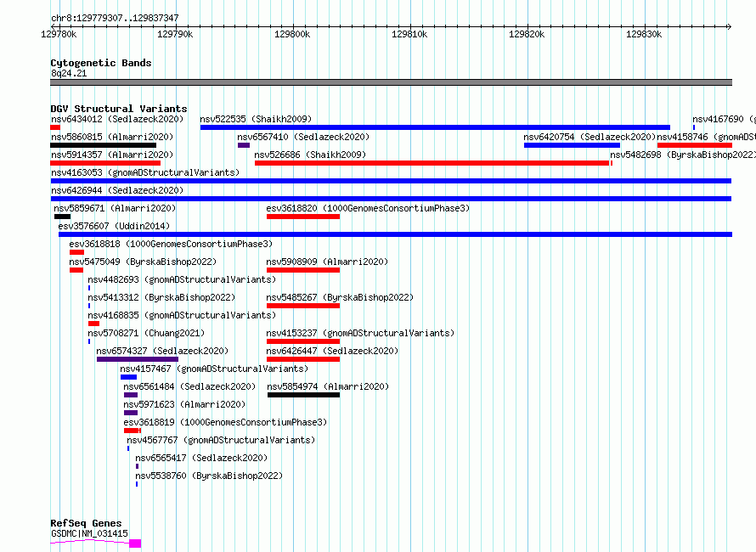
Task: Open the nsv5971623 (Almarri2020) label
Action: coord(184,404)
